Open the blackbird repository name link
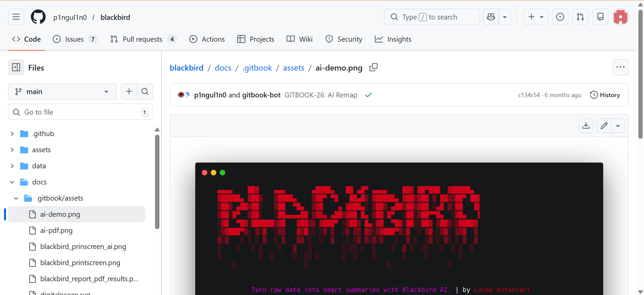 click(x=115, y=17)
